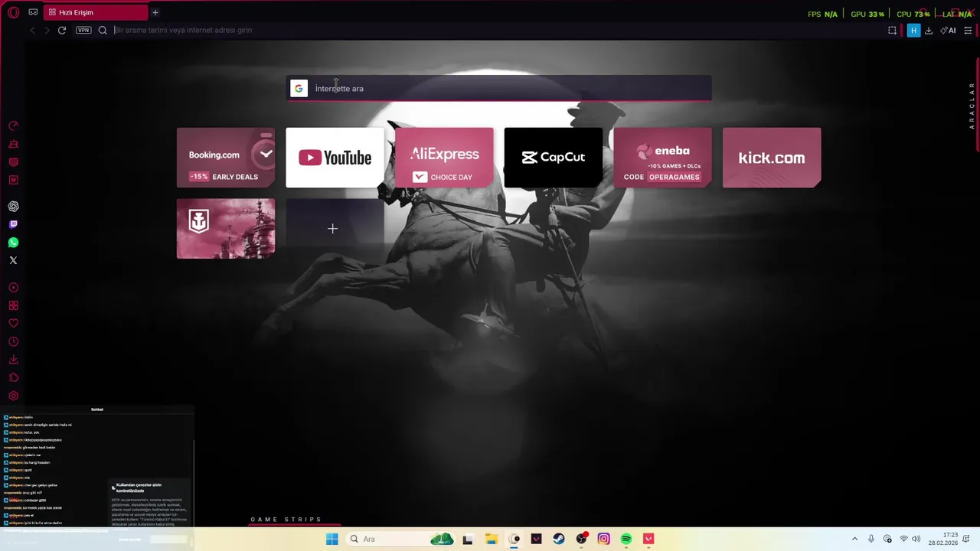Click the Windows Start button
Image resolution: width=980 pixels, height=551 pixels.
(x=332, y=539)
